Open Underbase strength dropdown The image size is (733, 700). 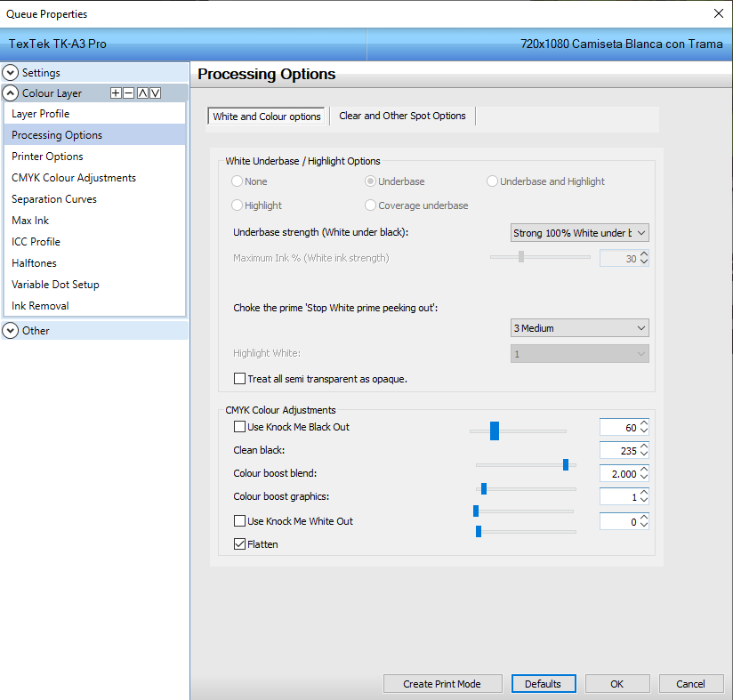579,233
